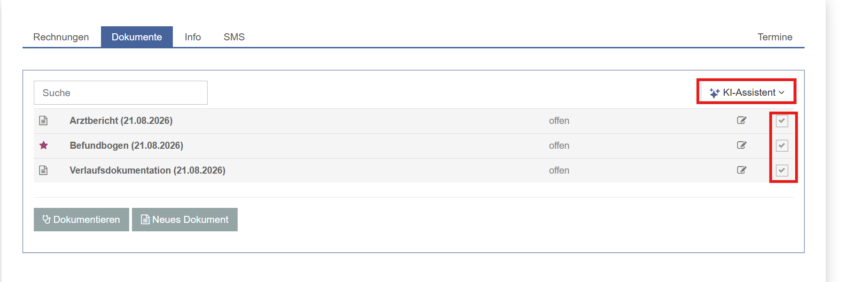This screenshot has width=868, height=282.
Task: Go to the Termine tab
Action: tap(775, 37)
